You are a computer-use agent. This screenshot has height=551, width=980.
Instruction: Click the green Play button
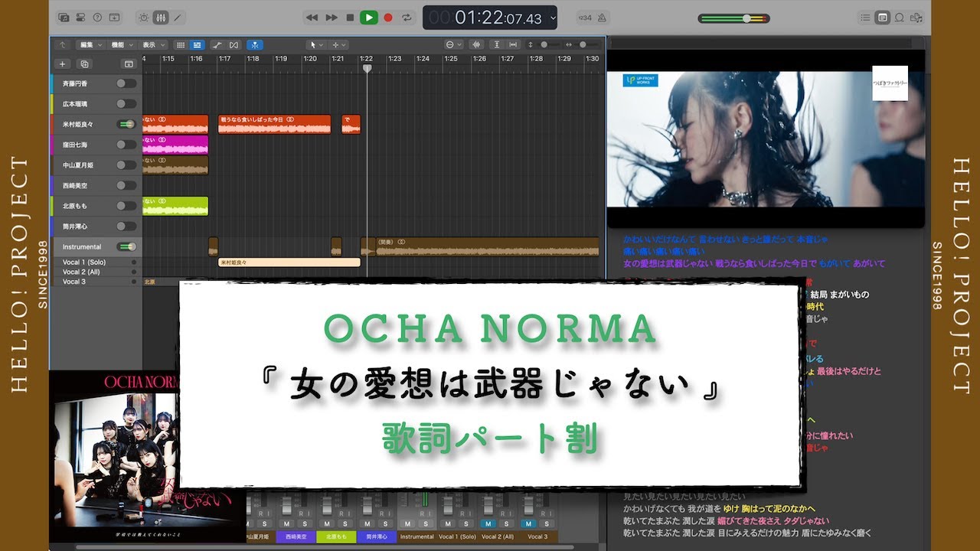pyautogui.click(x=369, y=17)
